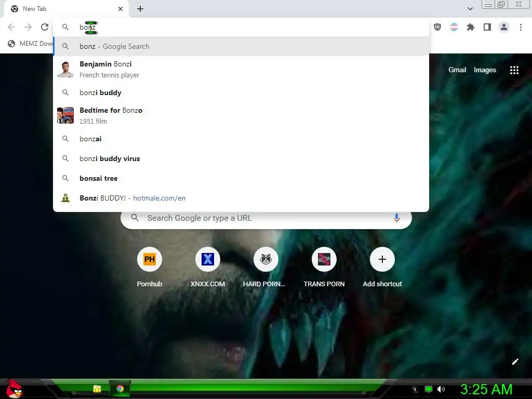Open the Chrome profile avatar
The width and height of the screenshot is (532, 399).
coord(504,27)
